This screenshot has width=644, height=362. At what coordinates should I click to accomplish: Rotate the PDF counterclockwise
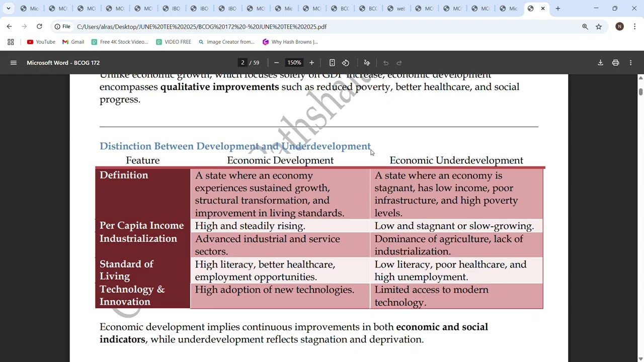(346, 63)
